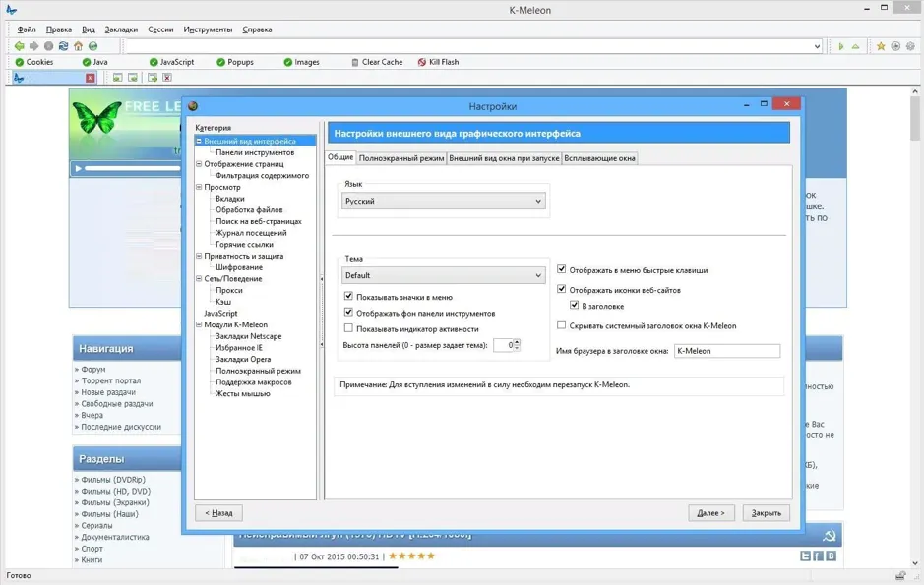
Task: Click the Facebook share icon on the webpage
Action: pyautogui.click(x=818, y=556)
